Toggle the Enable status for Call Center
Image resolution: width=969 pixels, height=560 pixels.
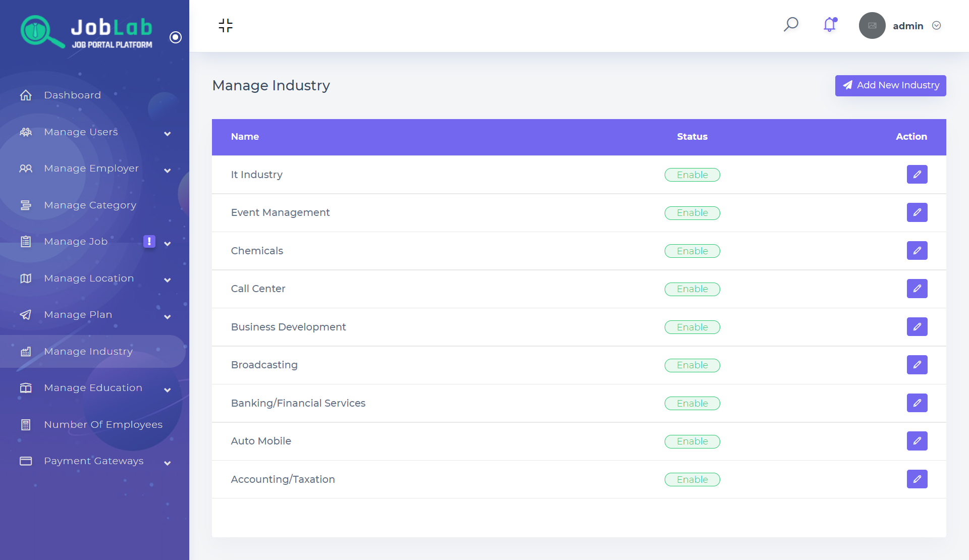(x=692, y=289)
